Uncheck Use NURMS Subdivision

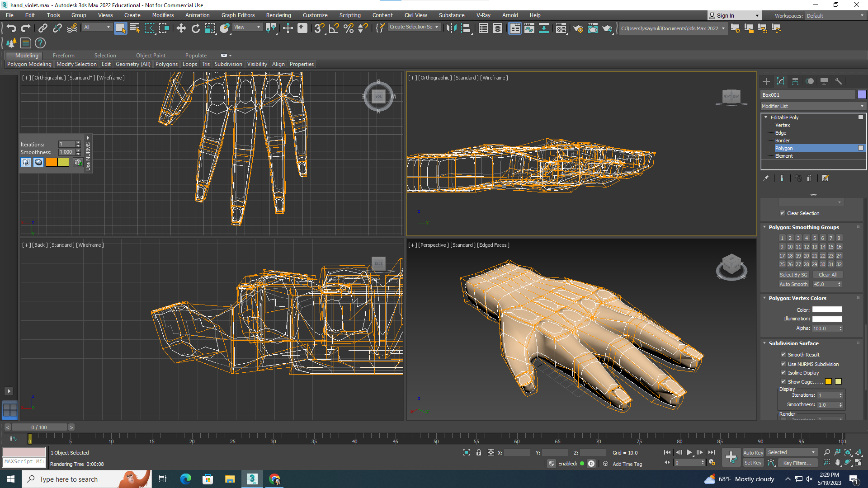pyautogui.click(x=783, y=364)
